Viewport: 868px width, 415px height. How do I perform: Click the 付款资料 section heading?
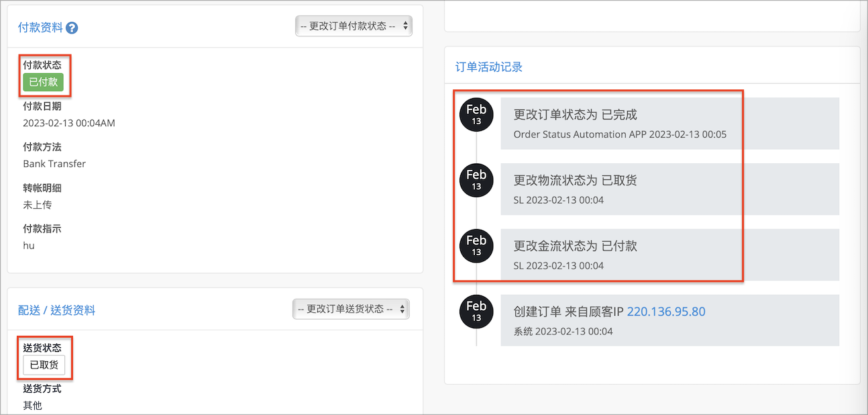(x=40, y=28)
